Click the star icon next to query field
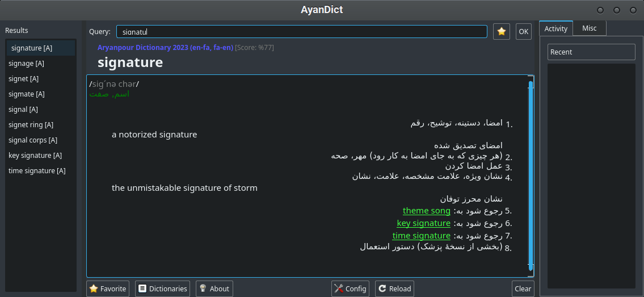 pos(502,32)
